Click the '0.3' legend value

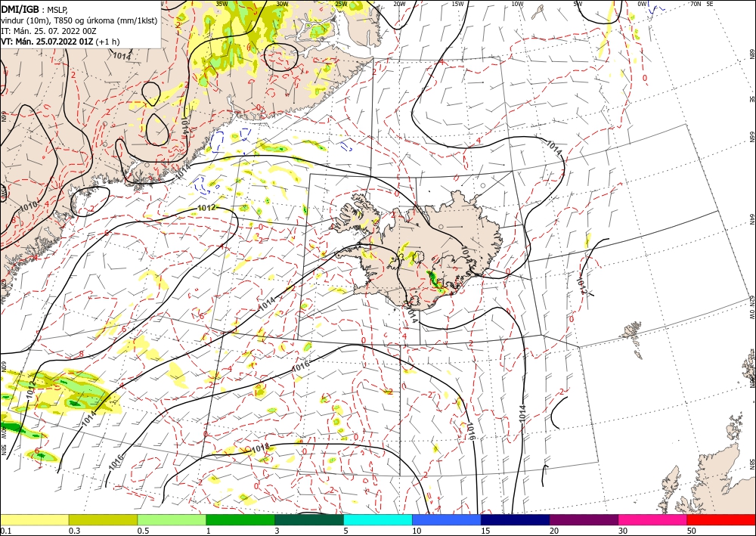point(74,531)
